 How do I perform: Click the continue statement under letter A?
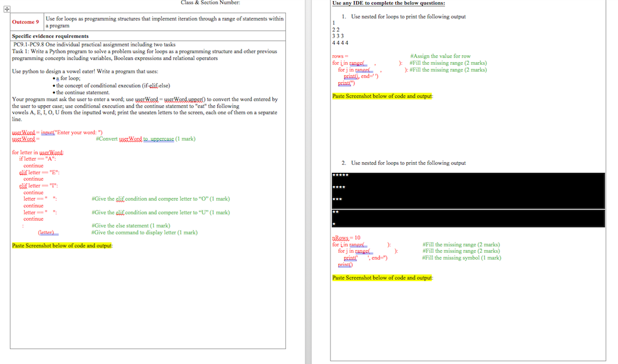(34, 165)
